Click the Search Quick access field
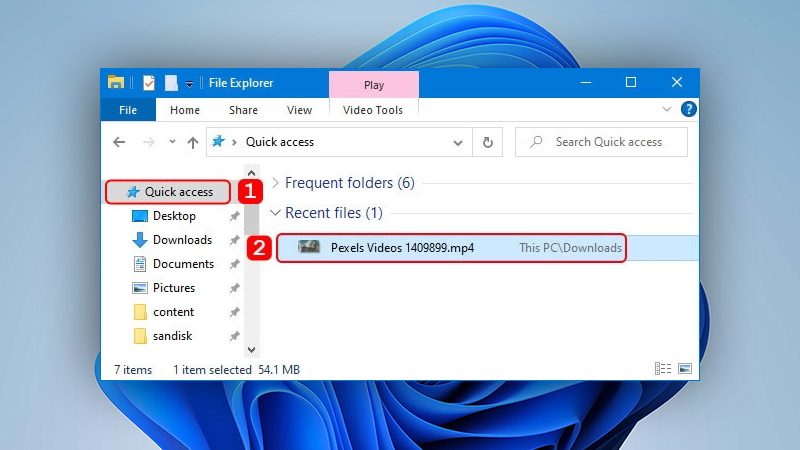Viewport: 800px width, 450px height. (601, 142)
